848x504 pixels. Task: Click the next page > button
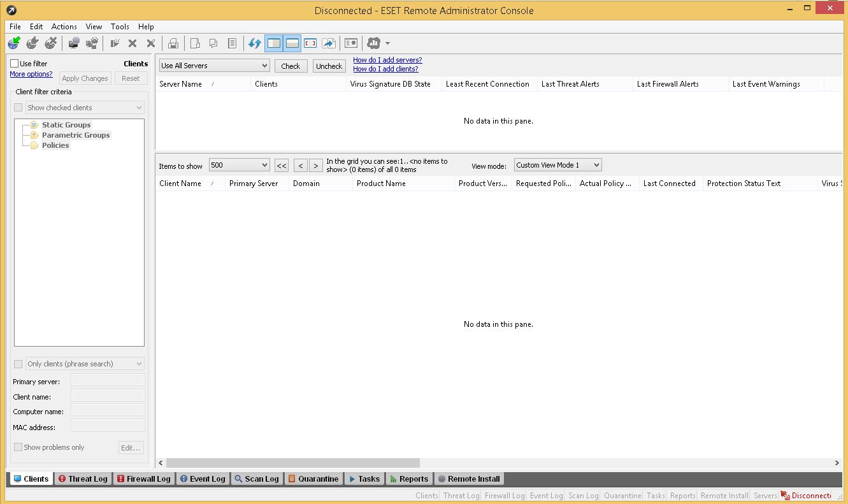click(x=315, y=166)
